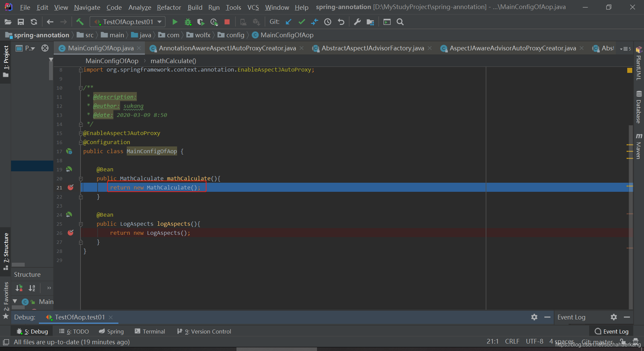Close TestOfAop.test01 debug tab

[111, 317]
